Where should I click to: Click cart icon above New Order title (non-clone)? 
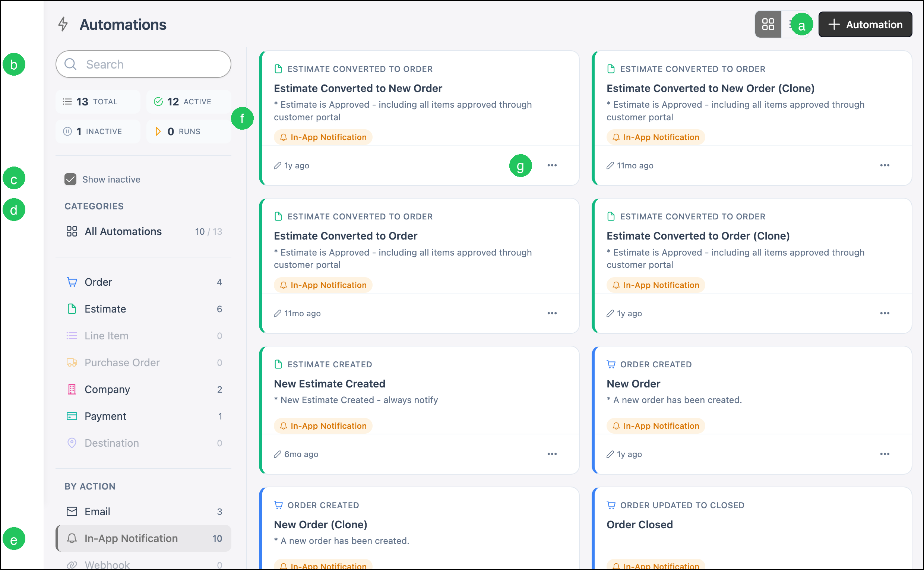(611, 364)
